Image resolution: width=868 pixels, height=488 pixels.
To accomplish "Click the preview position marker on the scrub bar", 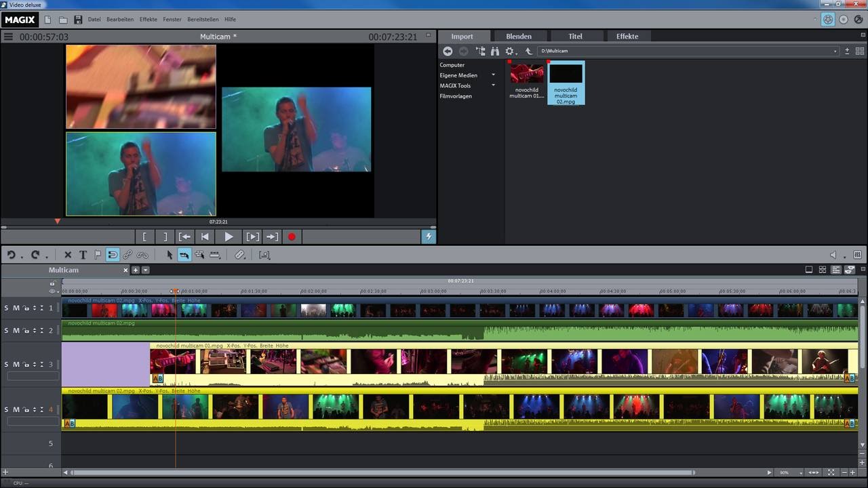I will coord(58,222).
